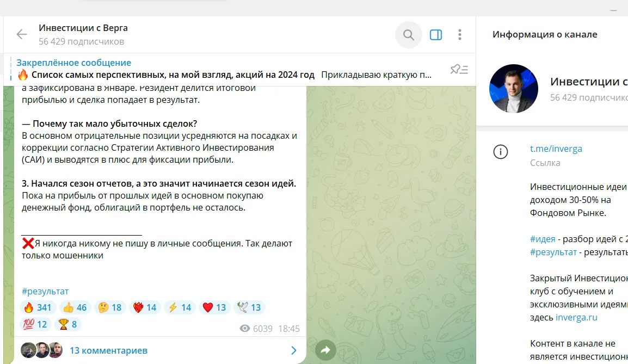The width and height of the screenshot is (628, 364).
Task: Click the thumbs-up reaction with 46
Action: coord(75,307)
